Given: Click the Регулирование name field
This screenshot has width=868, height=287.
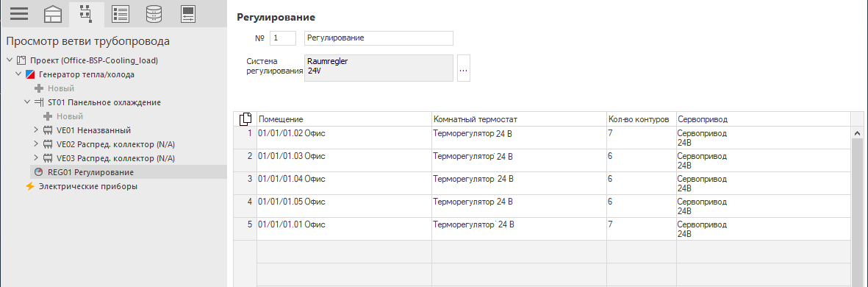Looking at the screenshot, I should point(379,38).
